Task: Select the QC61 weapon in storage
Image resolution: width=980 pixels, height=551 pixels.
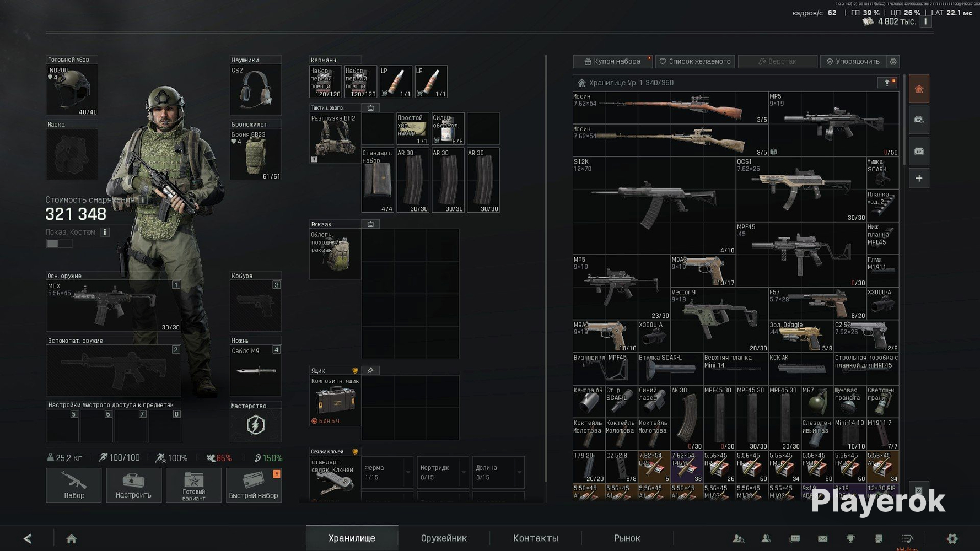Action: [801, 190]
